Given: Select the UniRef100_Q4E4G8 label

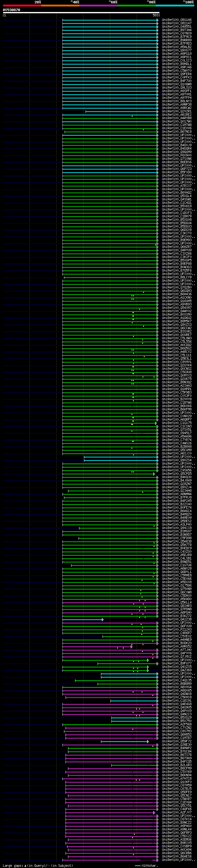Looking at the screenshot, I should pos(177,704).
